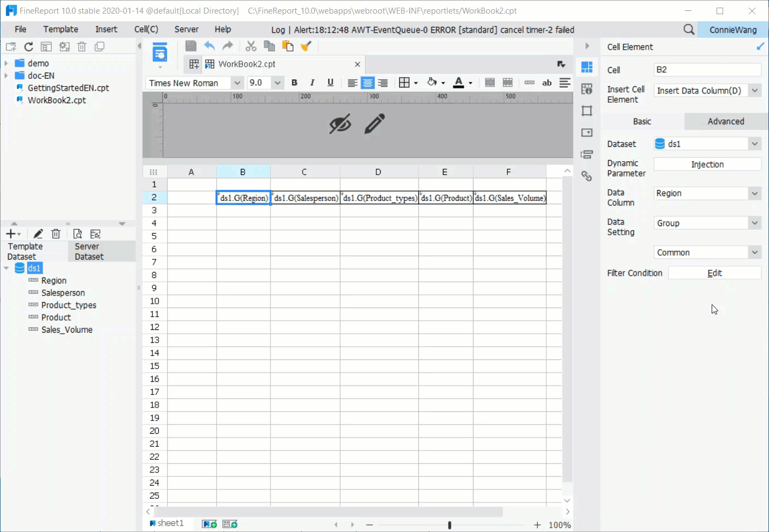Open the font color A swatch
The height and width of the screenshot is (532, 769).
459,83
